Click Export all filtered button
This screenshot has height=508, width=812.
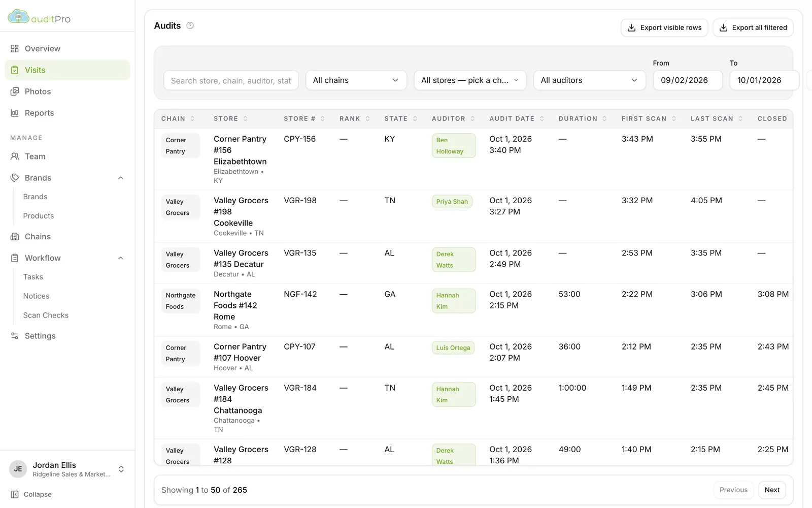[x=753, y=27]
